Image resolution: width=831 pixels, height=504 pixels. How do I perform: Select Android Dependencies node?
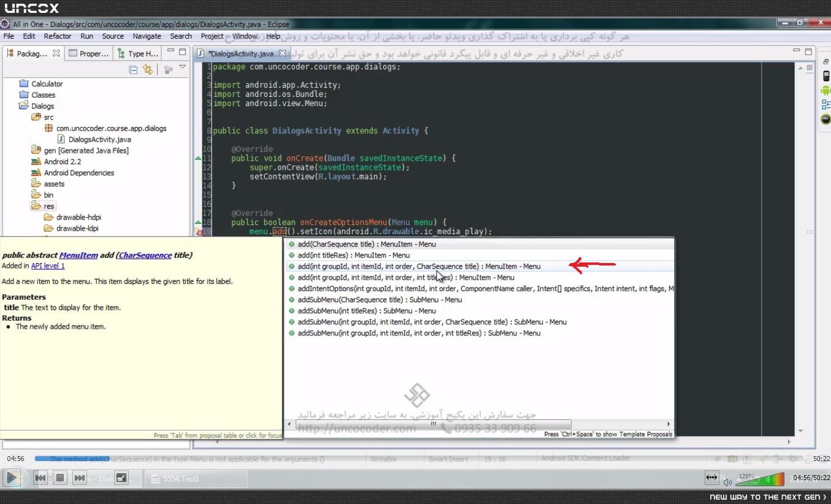click(x=72, y=173)
